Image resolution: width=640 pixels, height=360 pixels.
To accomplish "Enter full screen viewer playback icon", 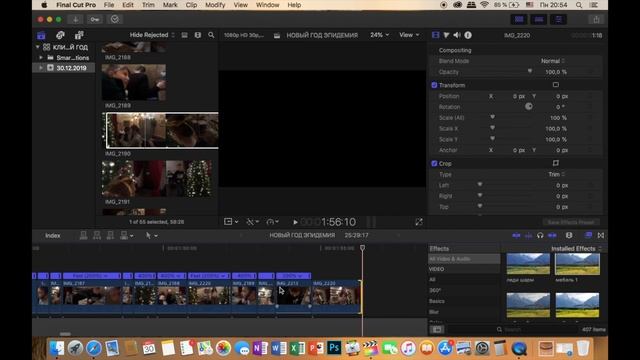I will (419, 222).
